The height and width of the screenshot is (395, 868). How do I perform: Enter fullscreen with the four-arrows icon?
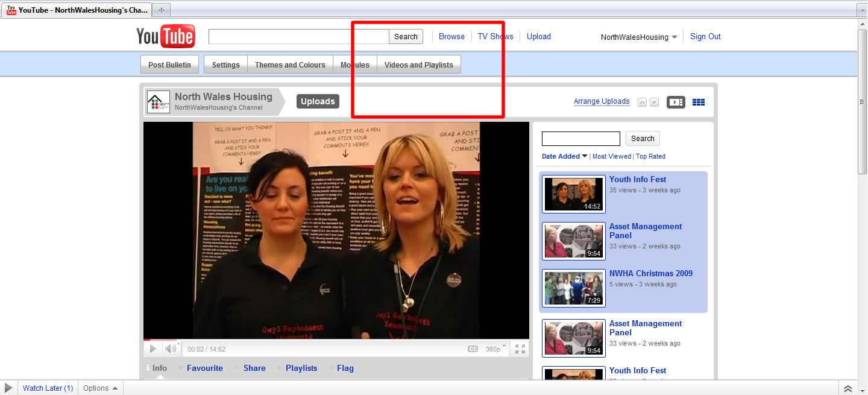520,349
